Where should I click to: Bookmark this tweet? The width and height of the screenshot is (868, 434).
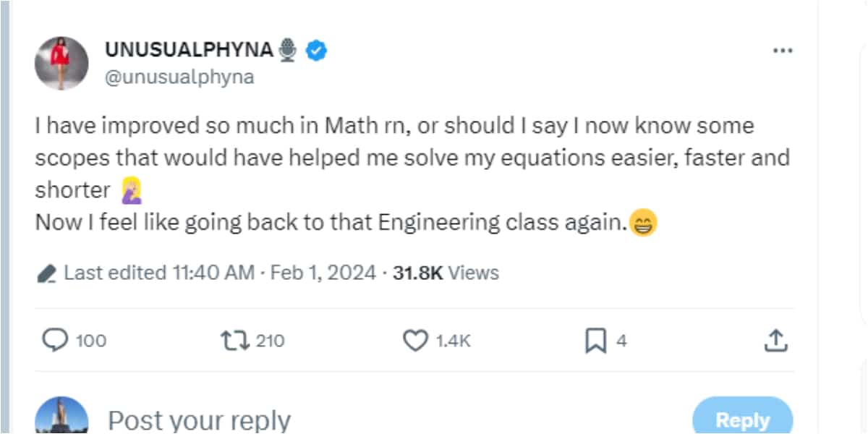click(595, 340)
